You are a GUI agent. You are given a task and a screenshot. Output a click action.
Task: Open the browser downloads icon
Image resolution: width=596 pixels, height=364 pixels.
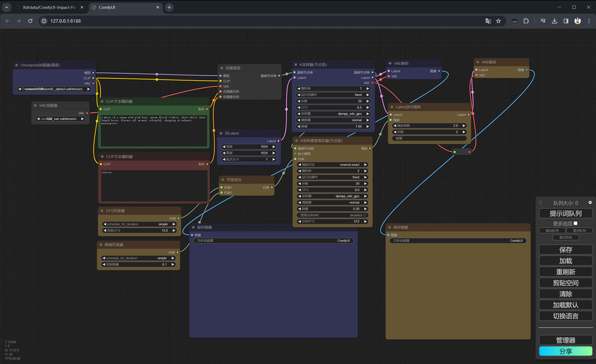(x=554, y=21)
